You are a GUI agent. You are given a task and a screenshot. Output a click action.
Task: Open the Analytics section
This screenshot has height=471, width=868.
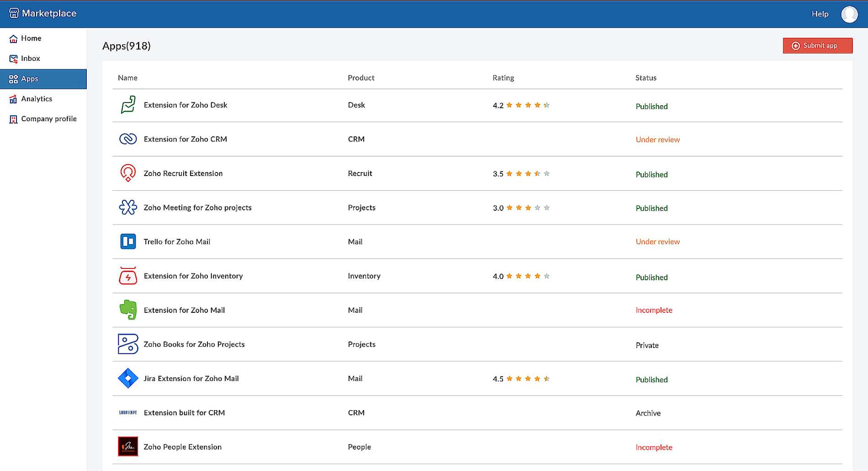click(x=36, y=99)
